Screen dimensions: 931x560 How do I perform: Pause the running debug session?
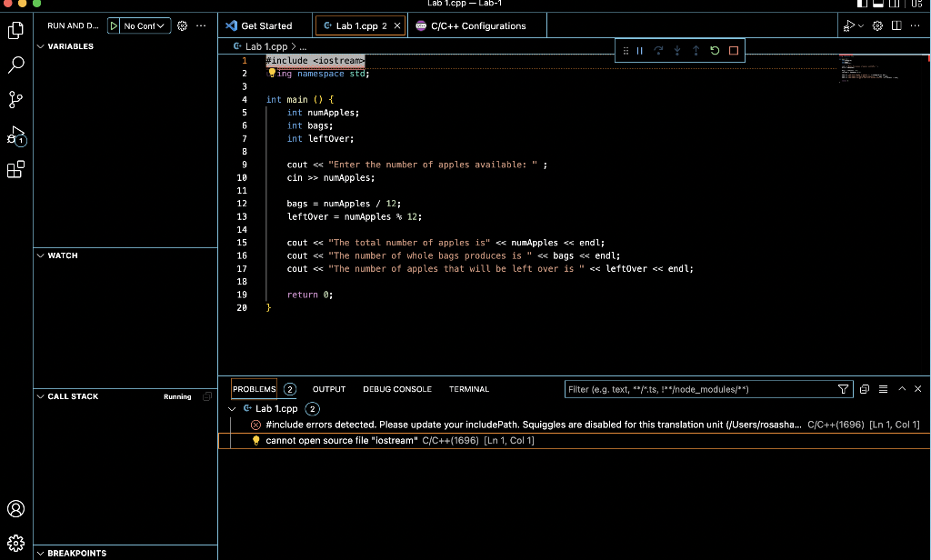click(640, 51)
